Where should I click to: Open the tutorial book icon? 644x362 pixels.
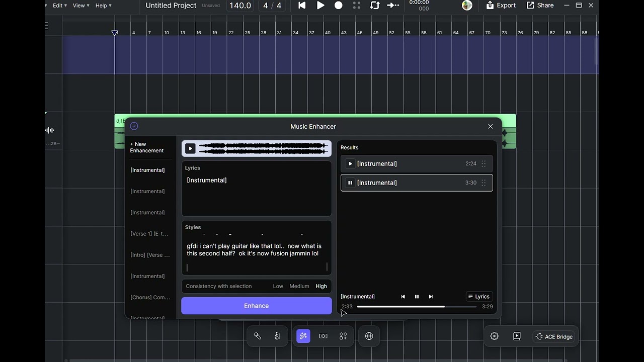(x=517, y=336)
